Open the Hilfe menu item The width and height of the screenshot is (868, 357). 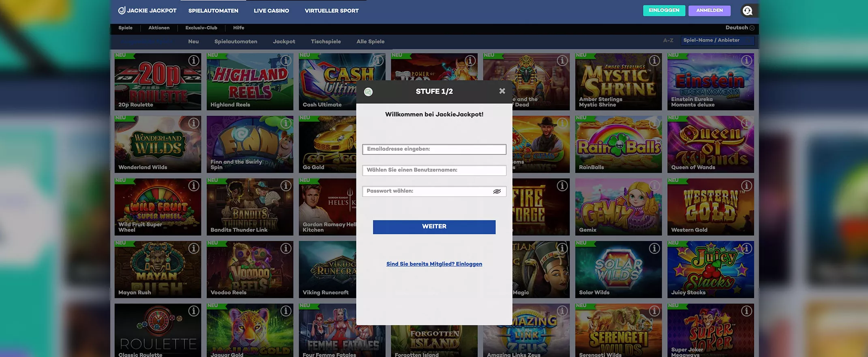[x=238, y=28]
